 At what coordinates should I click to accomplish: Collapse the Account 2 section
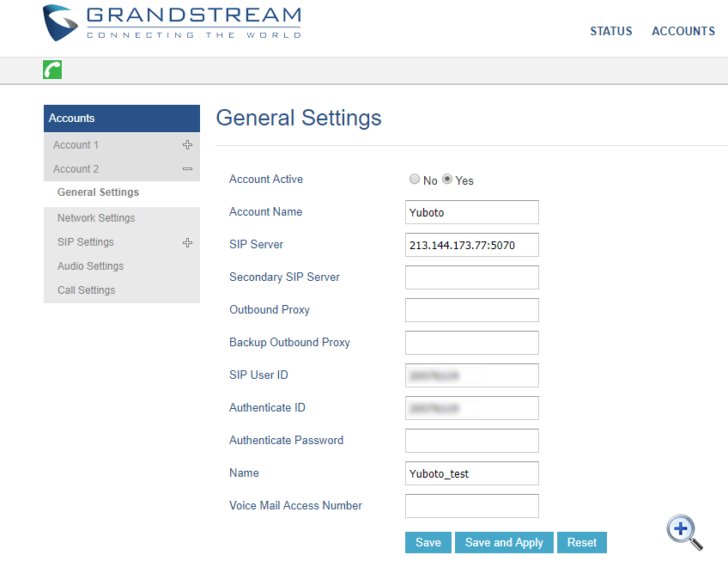pyautogui.click(x=187, y=169)
